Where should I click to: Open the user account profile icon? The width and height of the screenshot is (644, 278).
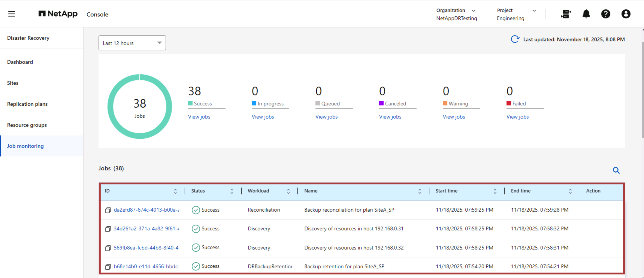[626, 14]
